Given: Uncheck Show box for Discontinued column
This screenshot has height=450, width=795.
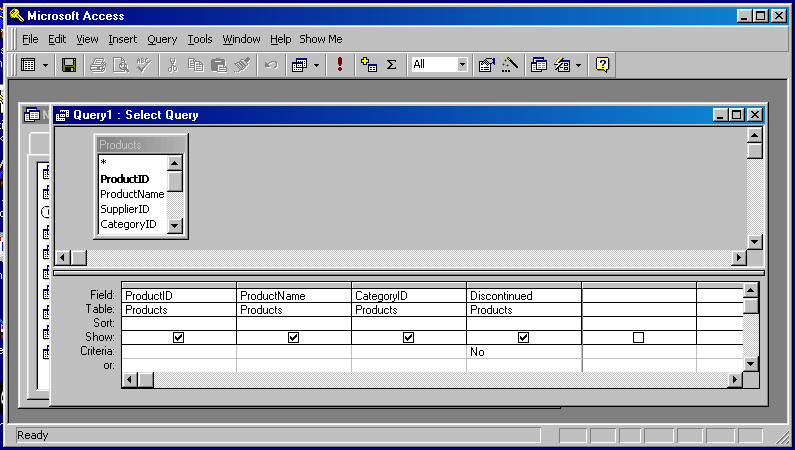Looking at the screenshot, I should pyautogui.click(x=523, y=338).
